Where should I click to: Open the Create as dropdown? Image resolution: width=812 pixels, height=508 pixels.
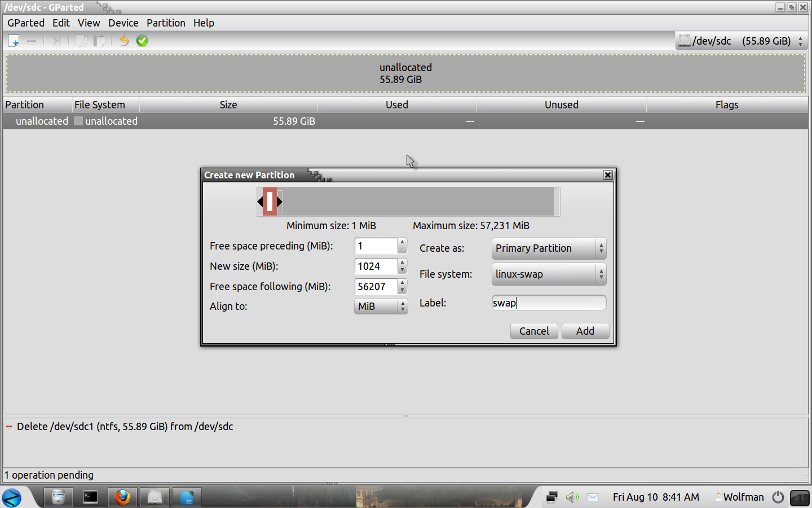pyautogui.click(x=548, y=248)
